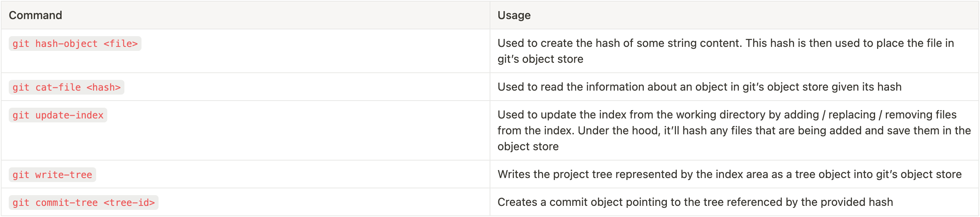Click empty space in the git update-index command cell
Viewport: 980px width, 217px height.
click(x=278, y=135)
